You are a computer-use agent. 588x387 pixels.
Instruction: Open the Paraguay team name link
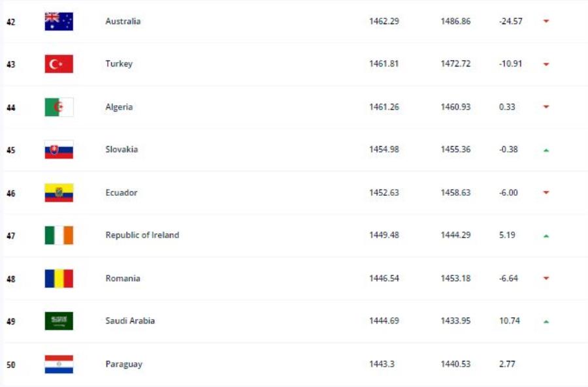pyautogui.click(x=123, y=364)
